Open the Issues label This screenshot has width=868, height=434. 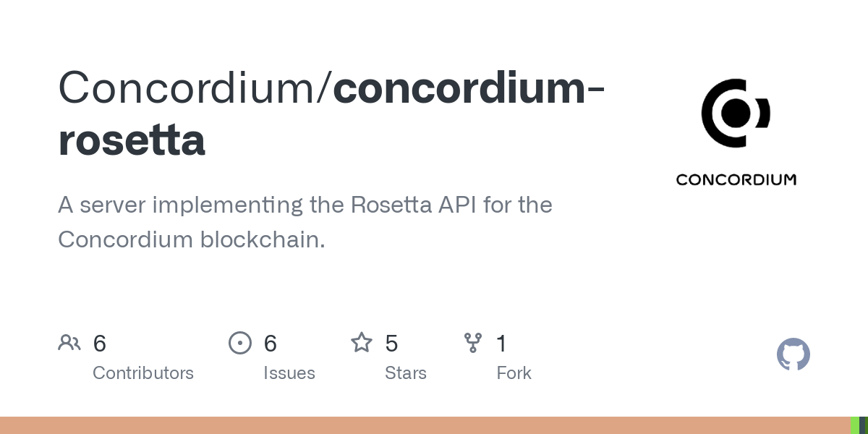pos(289,373)
